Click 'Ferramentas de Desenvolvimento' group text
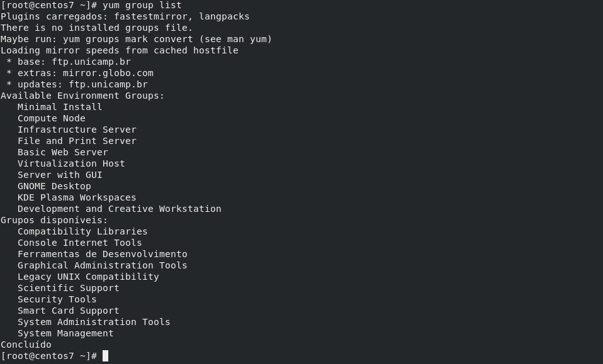Screen dimensions: 603x364 point(103,254)
